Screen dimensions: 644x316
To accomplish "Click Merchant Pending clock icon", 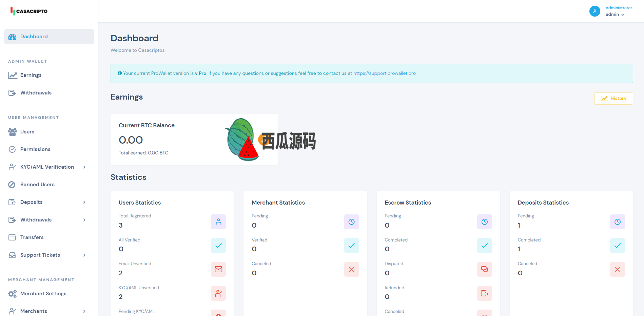I will coord(352,222).
